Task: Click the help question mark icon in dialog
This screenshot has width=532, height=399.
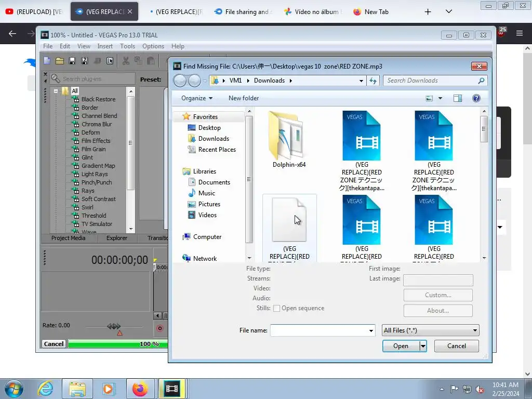Action: [476, 98]
